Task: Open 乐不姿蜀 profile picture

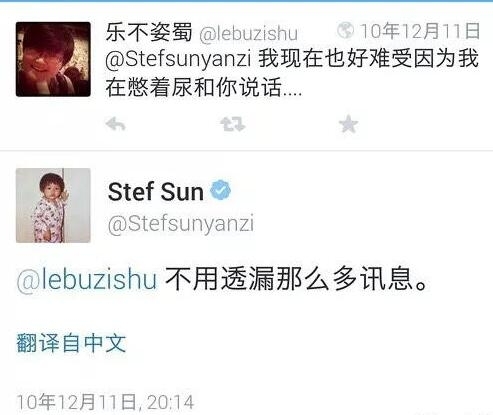Action: click(x=53, y=59)
